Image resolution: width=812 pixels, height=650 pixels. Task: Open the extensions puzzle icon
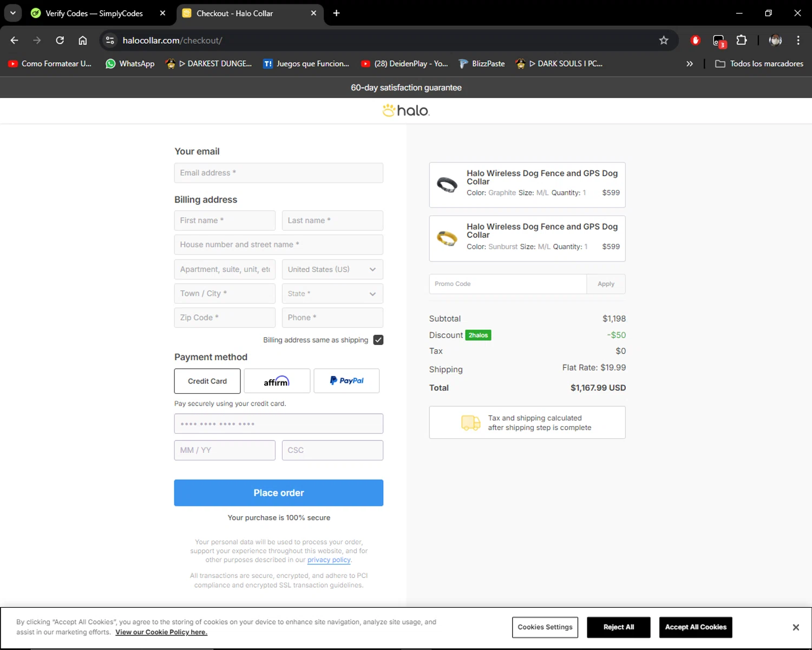click(x=742, y=40)
